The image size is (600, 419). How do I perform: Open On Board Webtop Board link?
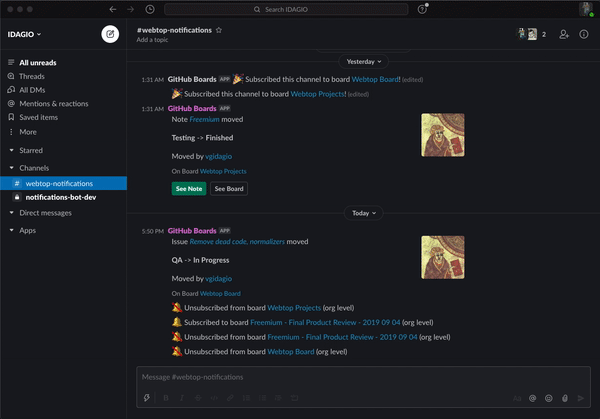(220, 293)
